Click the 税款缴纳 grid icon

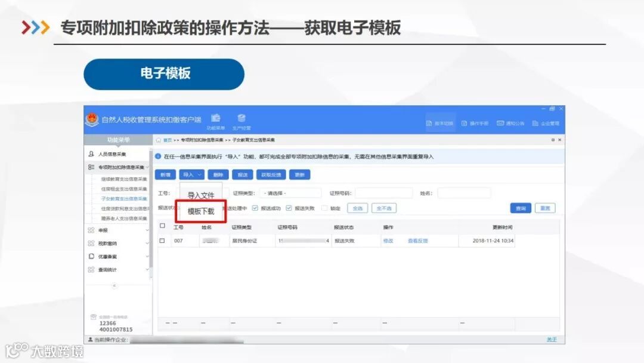pos(91,244)
